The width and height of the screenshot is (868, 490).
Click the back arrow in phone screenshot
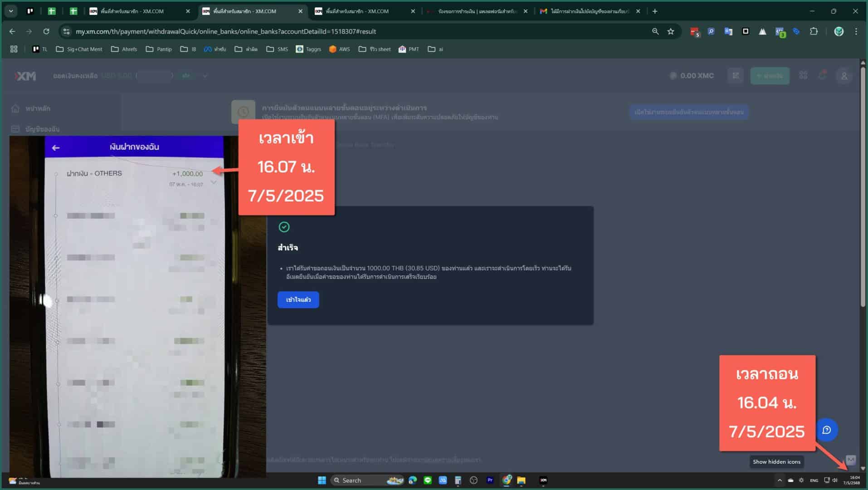pyautogui.click(x=56, y=148)
